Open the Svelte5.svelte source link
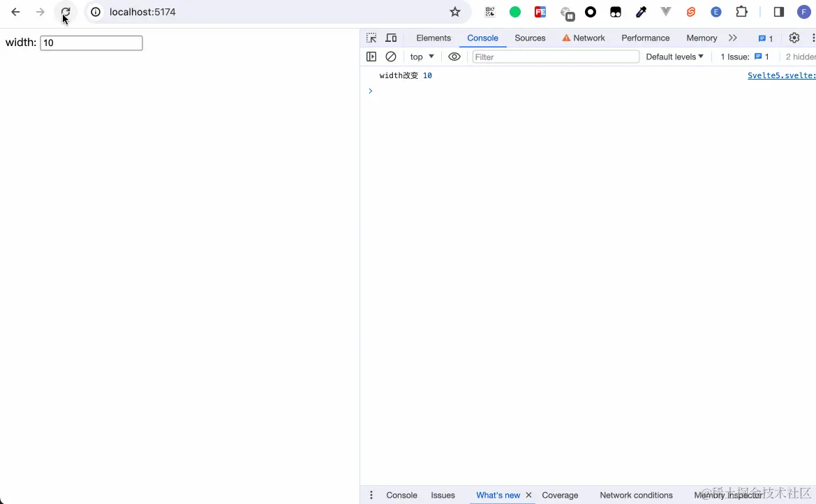The width and height of the screenshot is (816, 504). pos(782,75)
